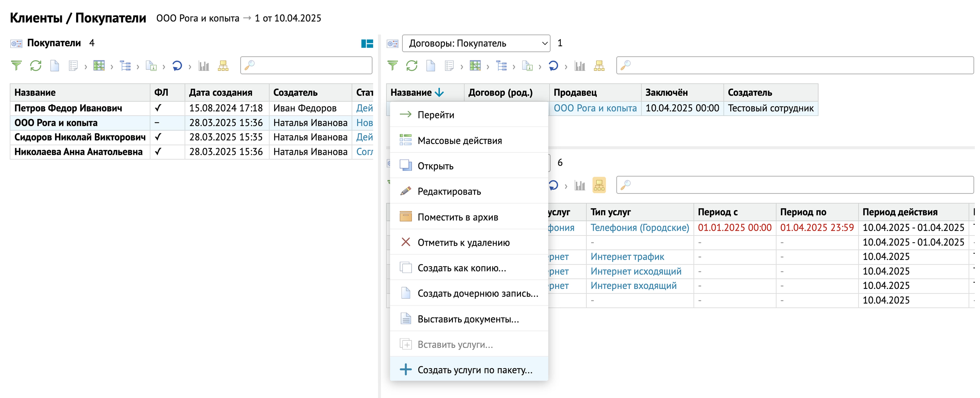Click the green table grid icon in Договоры toolbar
The width and height of the screenshot is (980, 398).
coord(475,66)
